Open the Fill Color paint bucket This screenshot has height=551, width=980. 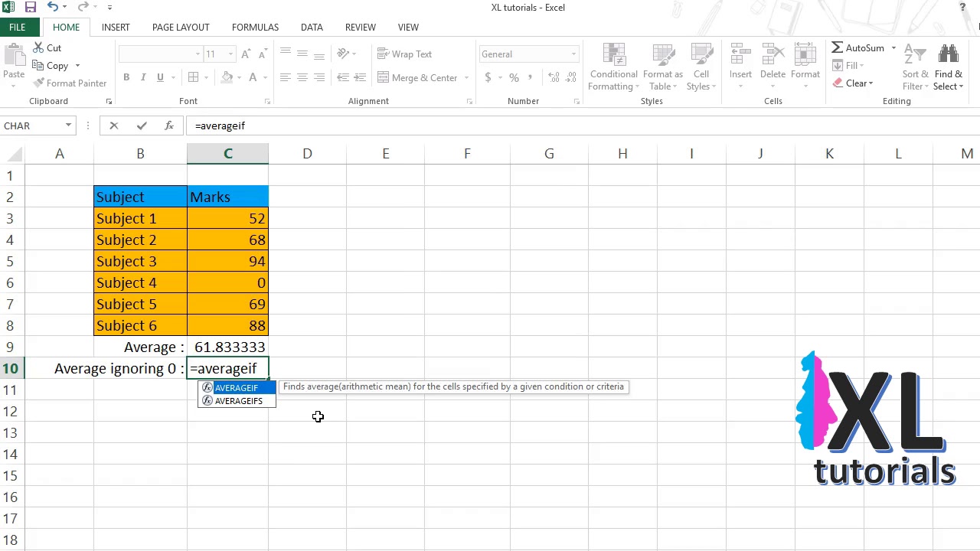click(227, 77)
